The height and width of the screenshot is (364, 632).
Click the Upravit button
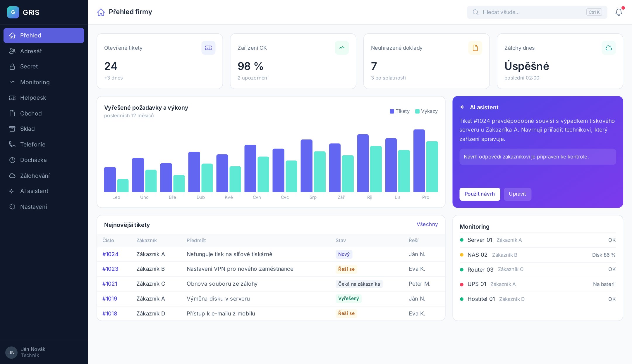[517, 194]
